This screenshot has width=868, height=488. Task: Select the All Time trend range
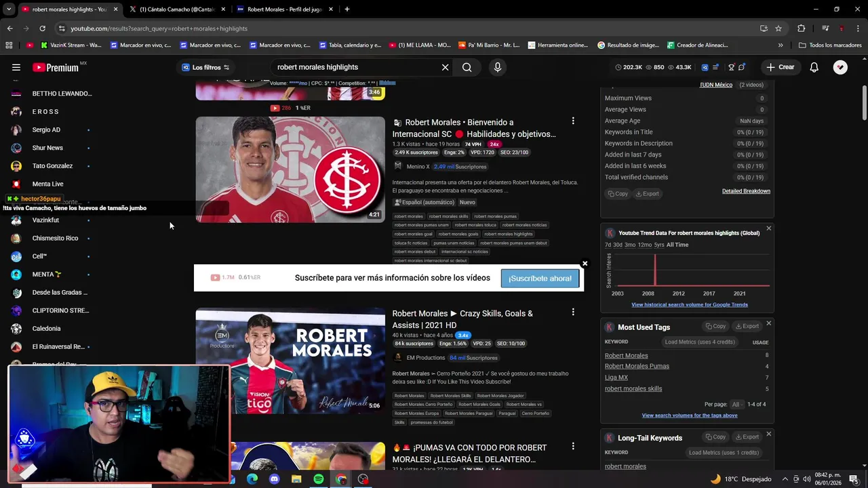click(677, 245)
